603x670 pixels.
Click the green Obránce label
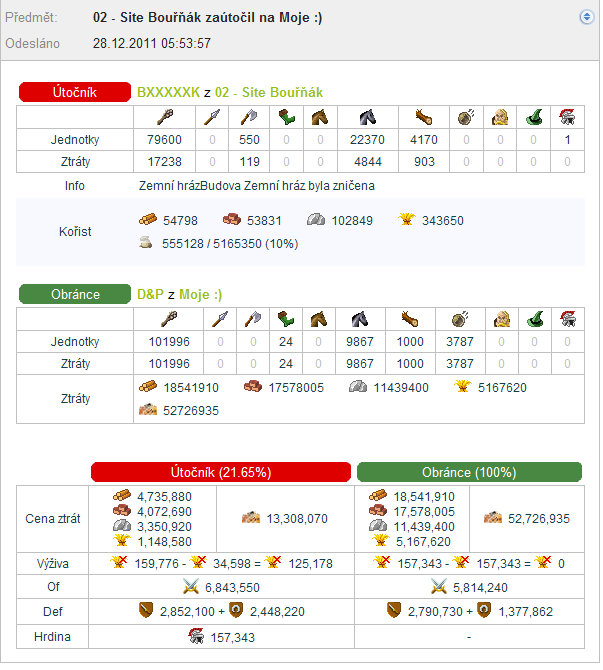click(x=75, y=294)
